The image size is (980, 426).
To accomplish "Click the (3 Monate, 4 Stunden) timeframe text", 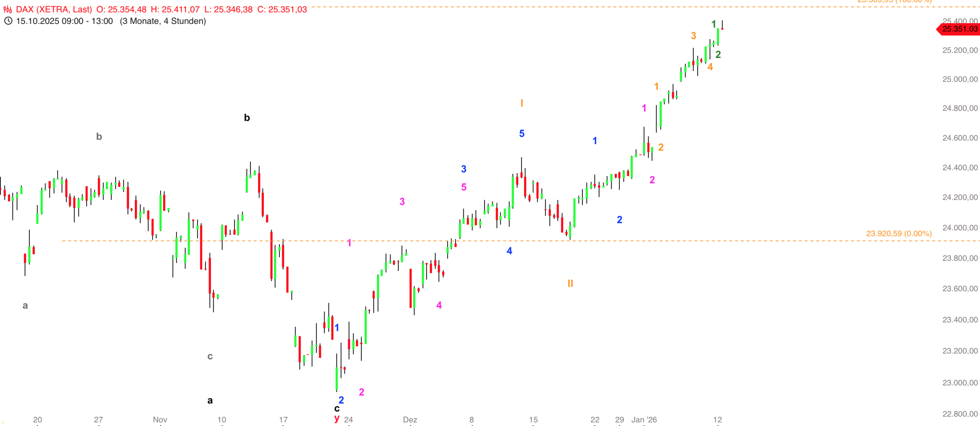I will [163, 21].
